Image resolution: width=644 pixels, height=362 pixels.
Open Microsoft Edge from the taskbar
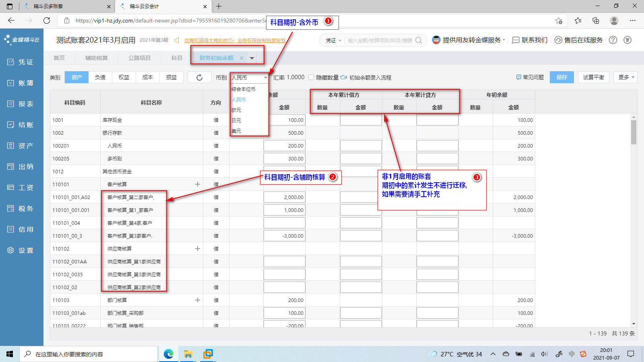(168, 354)
